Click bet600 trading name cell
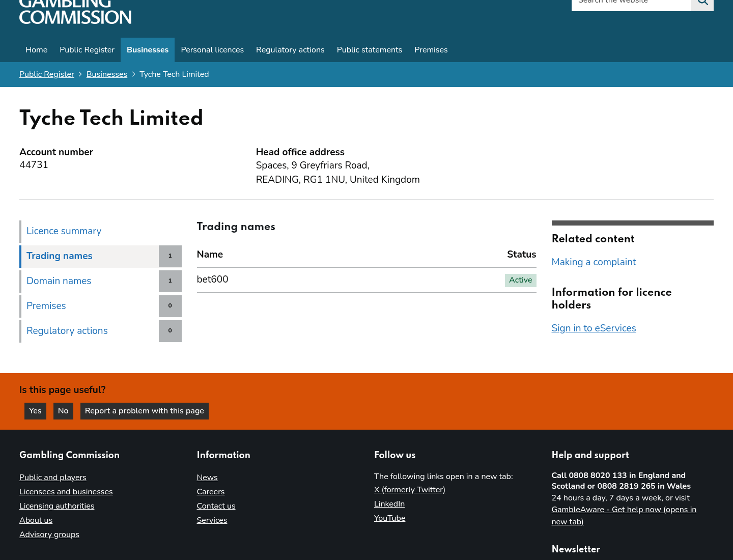733x560 pixels. pos(213,279)
